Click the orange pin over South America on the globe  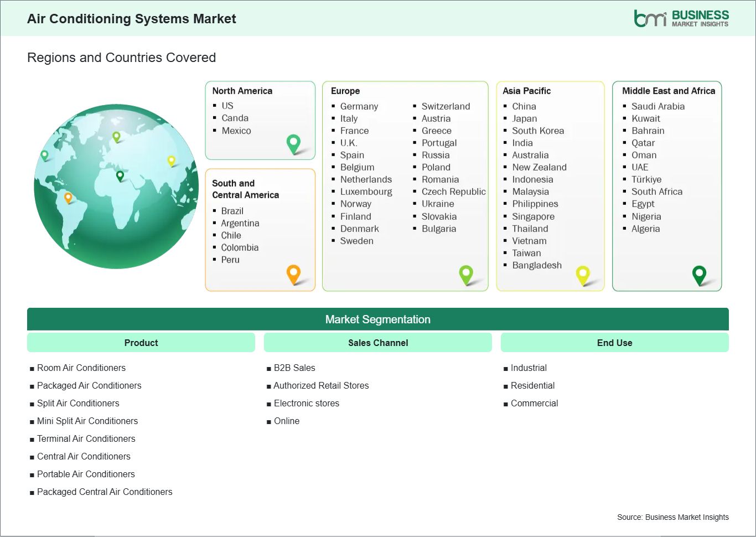[x=69, y=197]
